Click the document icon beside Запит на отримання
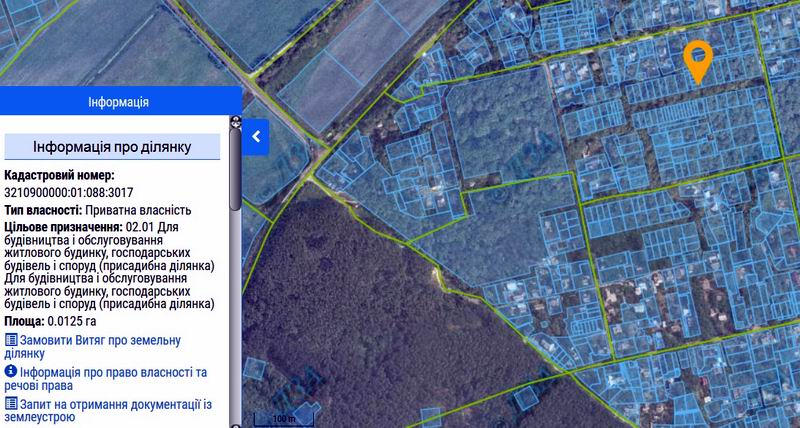800x428 pixels. 11,403
